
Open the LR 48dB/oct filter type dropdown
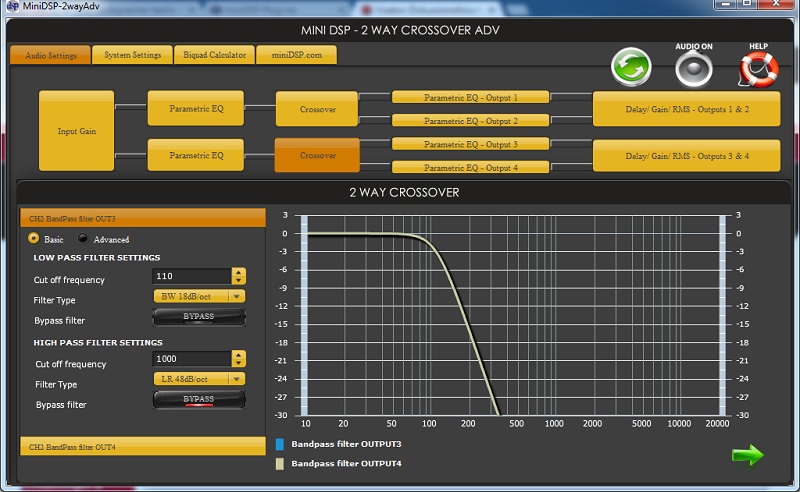coord(198,379)
